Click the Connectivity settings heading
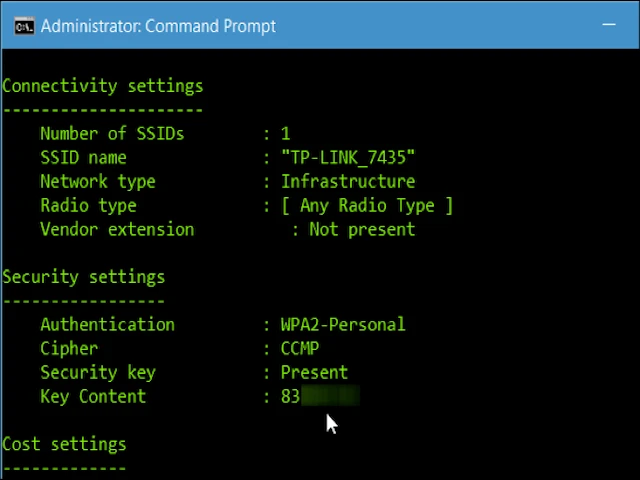The height and width of the screenshot is (480, 640). (102, 86)
